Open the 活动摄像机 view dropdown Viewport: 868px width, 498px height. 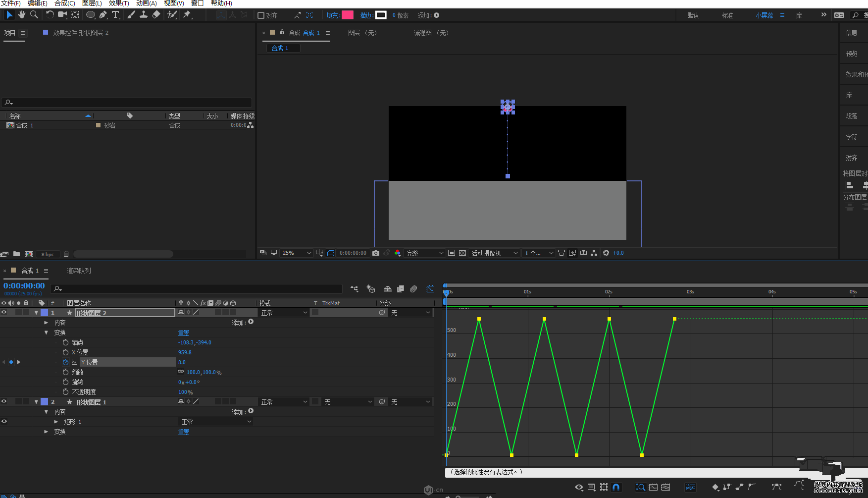[494, 253]
